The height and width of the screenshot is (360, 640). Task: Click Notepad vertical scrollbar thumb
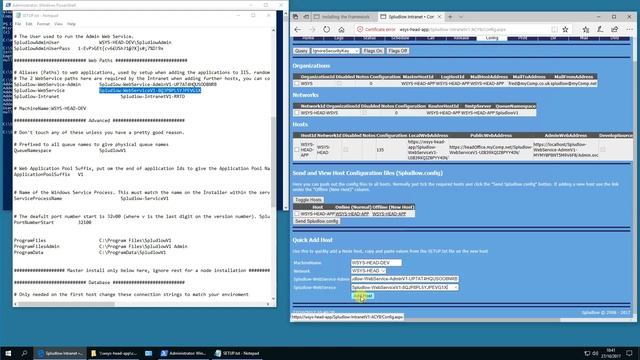point(273,162)
